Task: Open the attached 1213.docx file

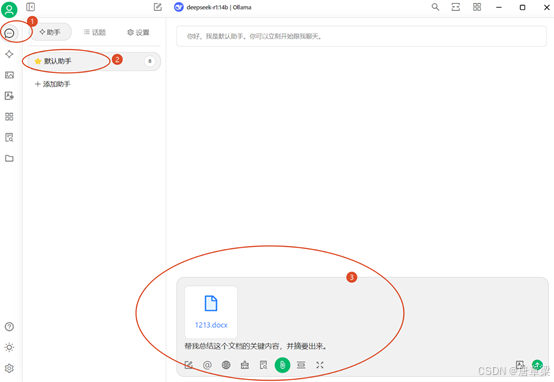Action: [x=211, y=312]
